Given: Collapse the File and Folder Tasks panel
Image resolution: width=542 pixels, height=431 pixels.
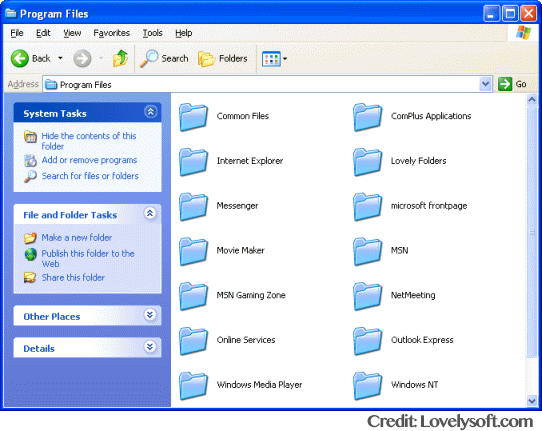Looking at the screenshot, I should 150,213.
